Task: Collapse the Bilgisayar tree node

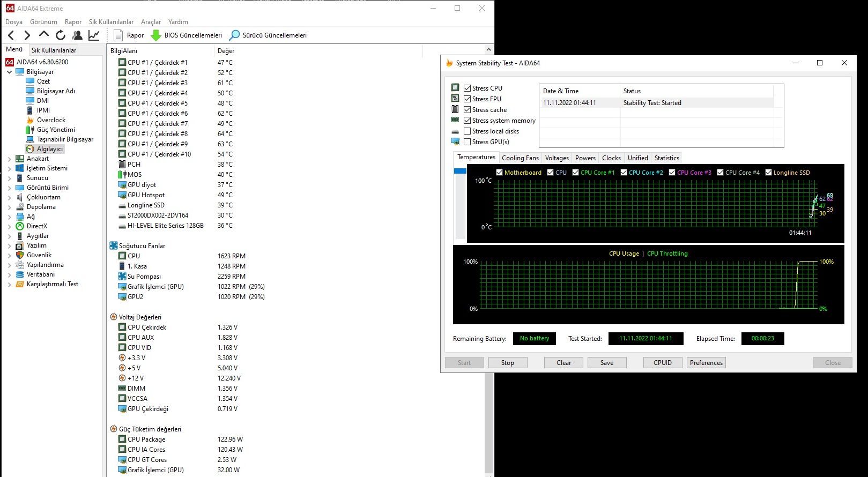Action: click(x=9, y=72)
